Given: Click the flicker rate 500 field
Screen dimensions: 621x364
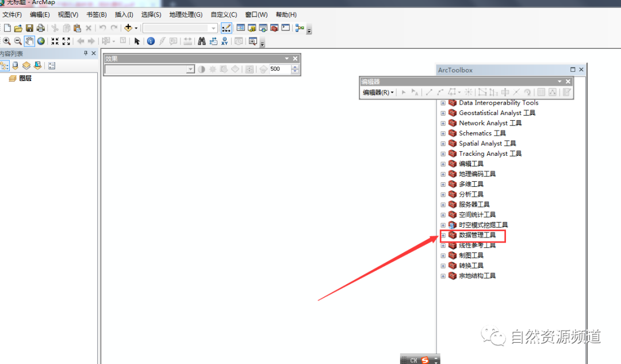Looking at the screenshot, I should tap(280, 69).
